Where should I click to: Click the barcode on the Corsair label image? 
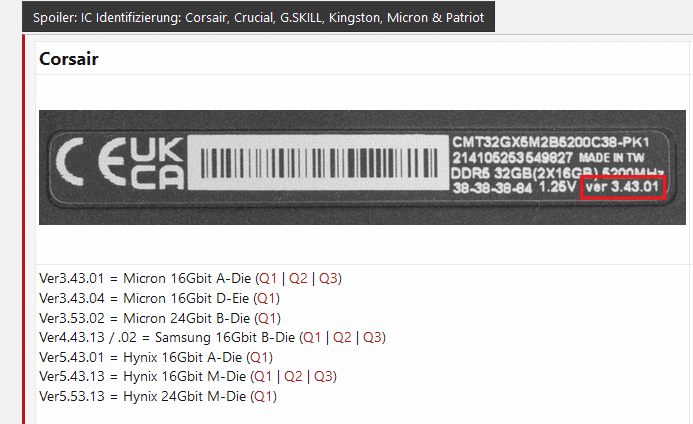click(318, 163)
